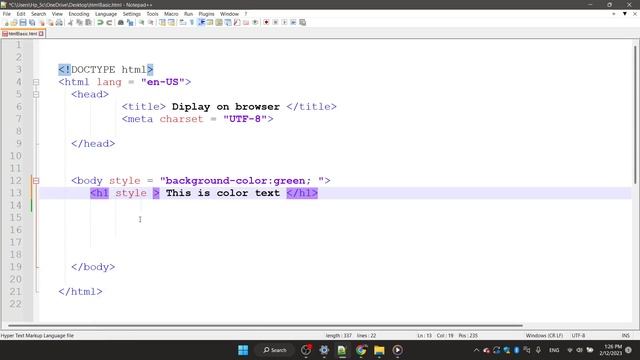This screenshot has width=640, height=360.
Task: Open File Explorer from the taskbar
Action: tap(379, 350)
